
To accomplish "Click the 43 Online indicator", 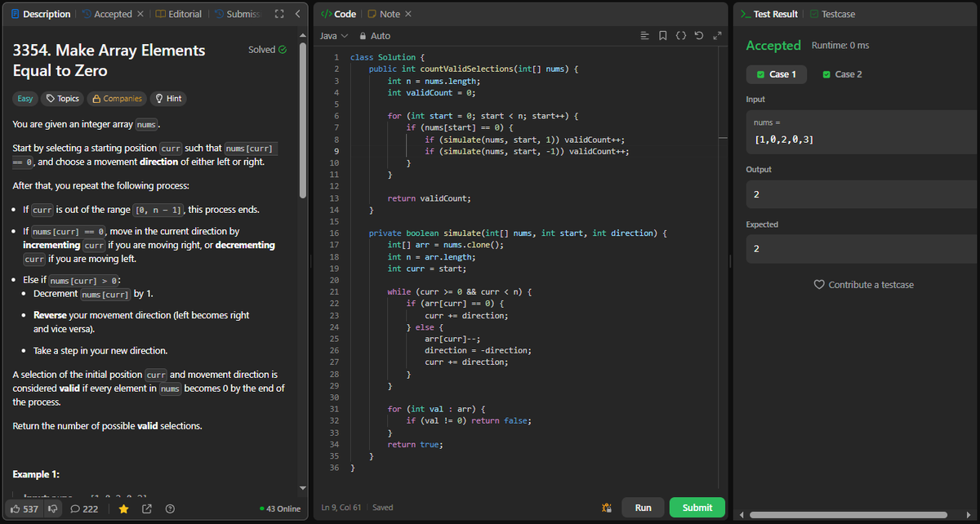I will click(279, 508).
